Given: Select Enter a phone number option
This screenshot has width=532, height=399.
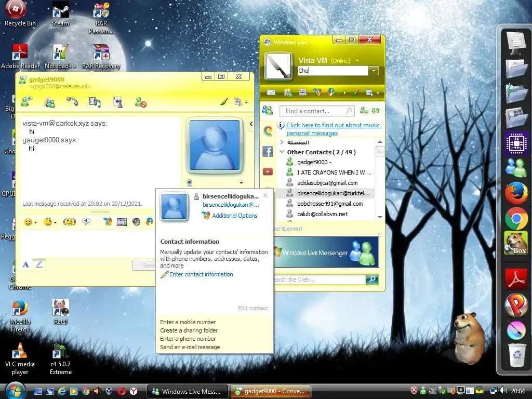Looking at the screenshot, I should pos(188,339).
